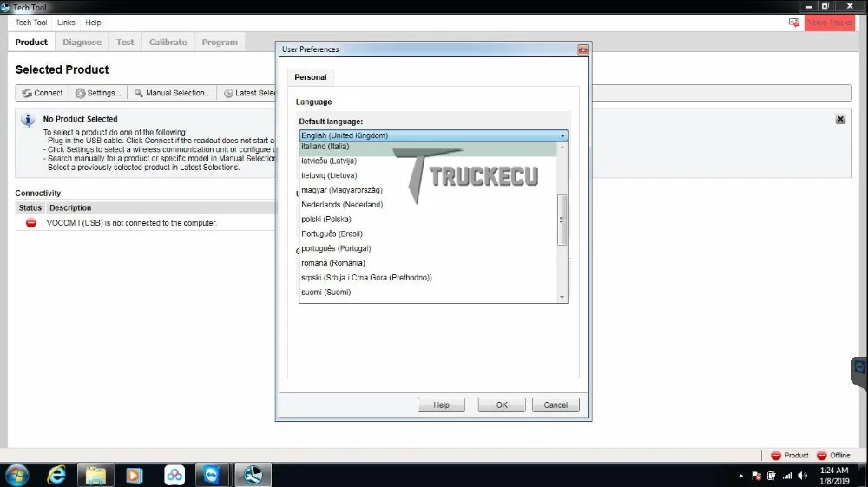This screenshot has height=487, width=868.
Task: Select polski (Polska) in the language list
Action: [x=428, y=219]
